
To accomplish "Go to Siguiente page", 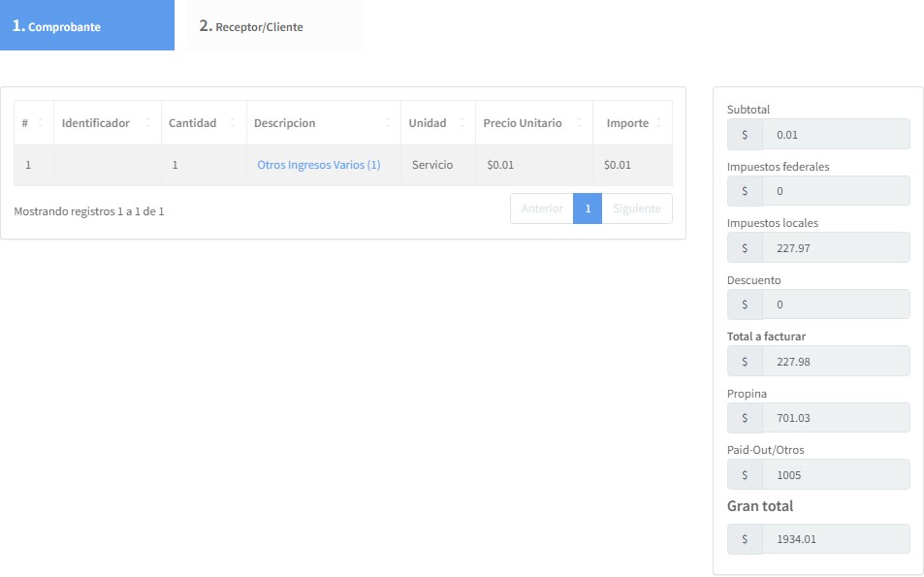I will point(637,208).
